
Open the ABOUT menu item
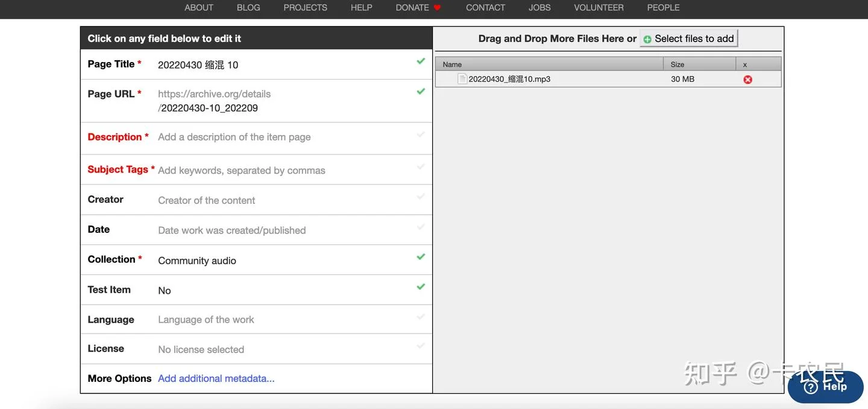tap(199, 7)
